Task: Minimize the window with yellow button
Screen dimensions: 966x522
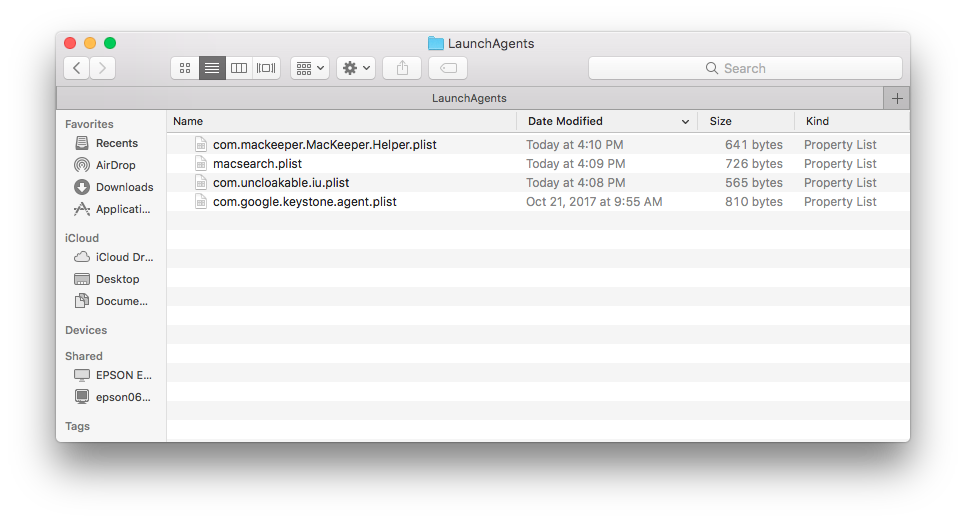Action: pos(90,43)
